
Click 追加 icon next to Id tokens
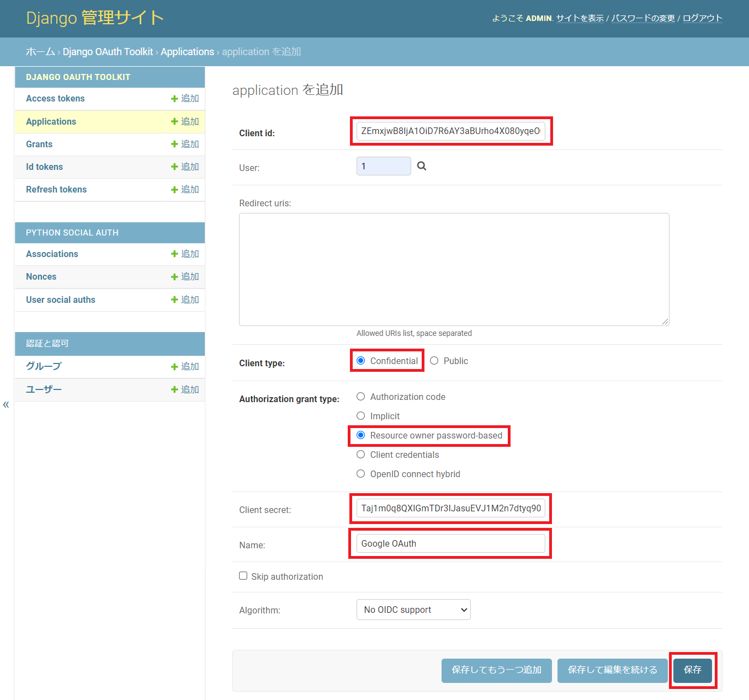185,167
